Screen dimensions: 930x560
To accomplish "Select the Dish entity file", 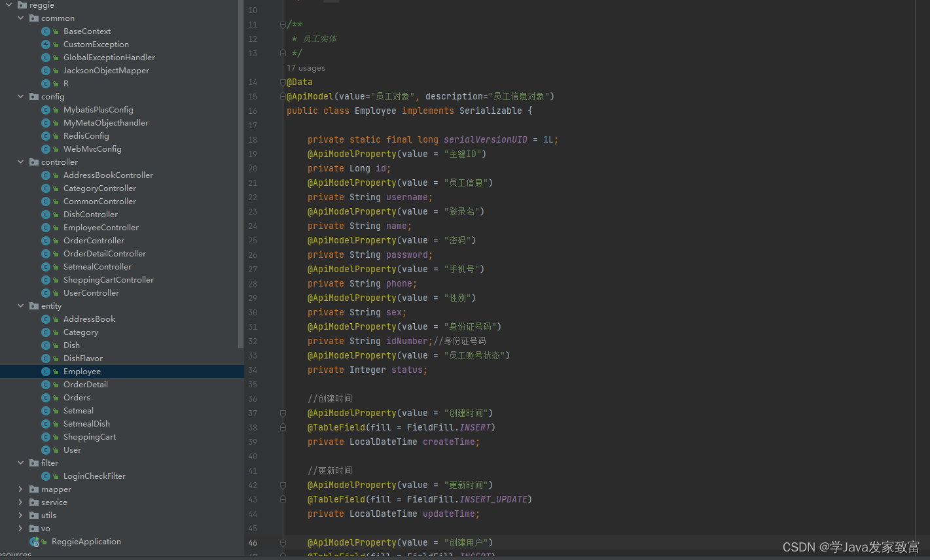I will pyautogui.click(x=71, y=345).
